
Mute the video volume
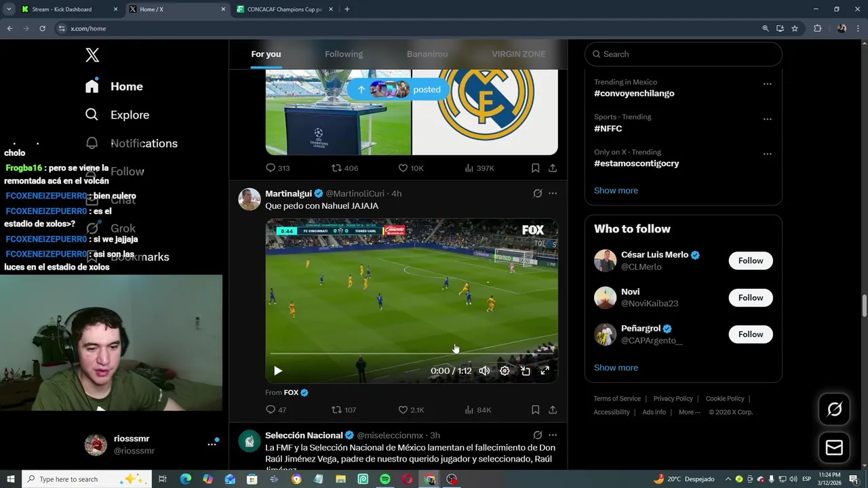484,371
